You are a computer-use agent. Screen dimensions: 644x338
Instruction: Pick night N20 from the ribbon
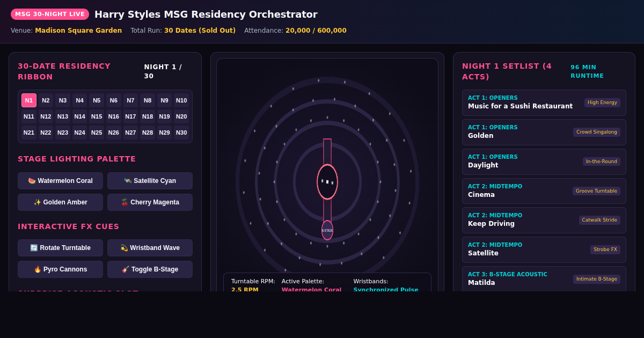pos(181,116)
